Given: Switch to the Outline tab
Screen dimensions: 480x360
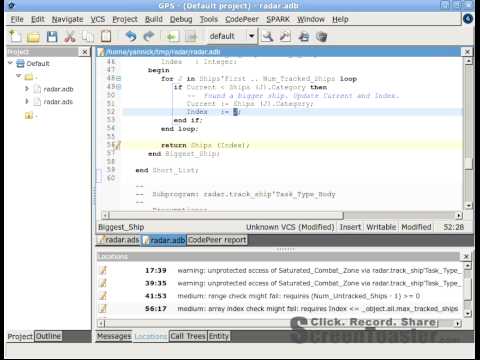Looking at the screenshot, I should pyautogui.click(x=48, y=336).
